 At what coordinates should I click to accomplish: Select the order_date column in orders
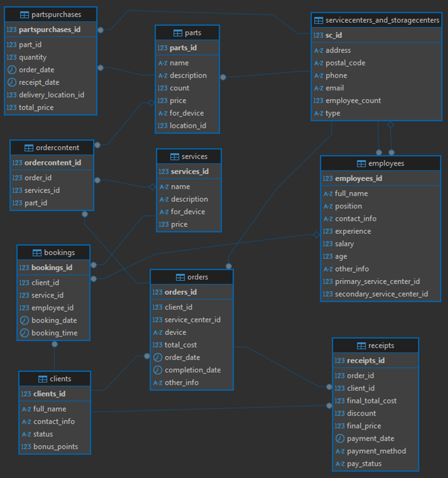192,357
